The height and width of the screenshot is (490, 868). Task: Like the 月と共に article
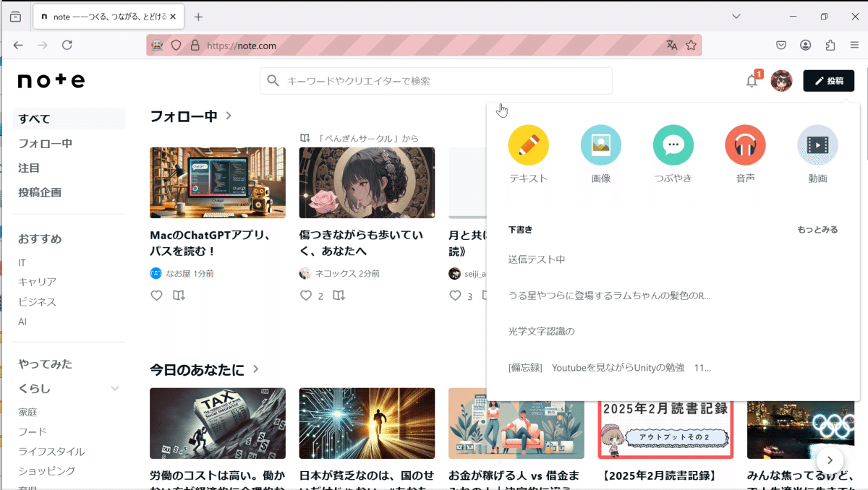point(456,295)
